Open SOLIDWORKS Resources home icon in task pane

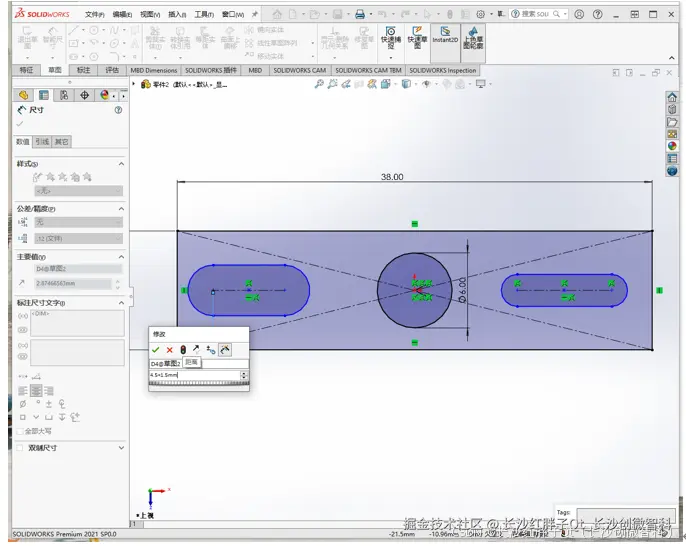[672, 97]
